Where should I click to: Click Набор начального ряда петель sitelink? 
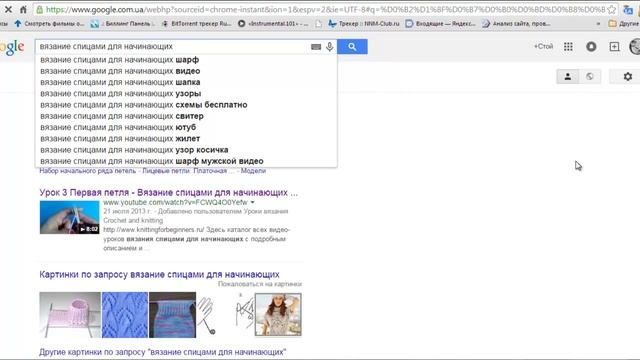point(88,171)
